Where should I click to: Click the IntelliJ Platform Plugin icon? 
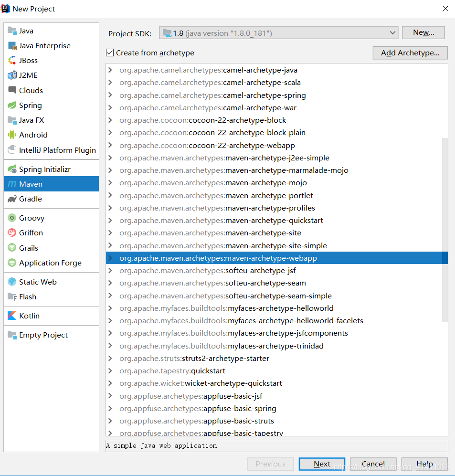[12, 150]
